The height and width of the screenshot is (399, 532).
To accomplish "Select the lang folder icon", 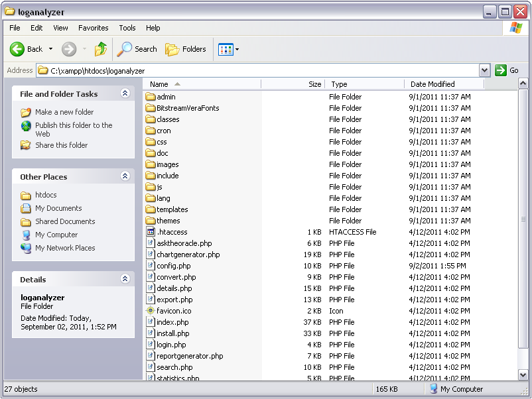I will coord(151,198).
